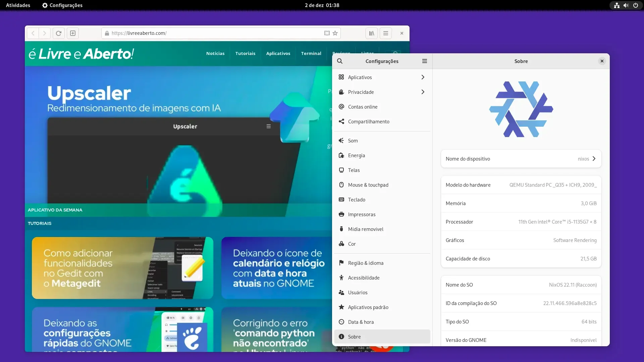Click the search icon in Configurações

click(340, 61)
